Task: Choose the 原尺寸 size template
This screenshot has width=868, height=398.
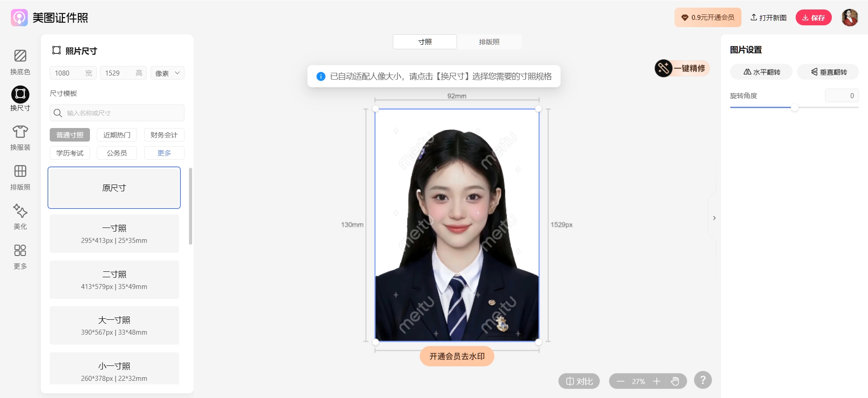Action: 114,188
